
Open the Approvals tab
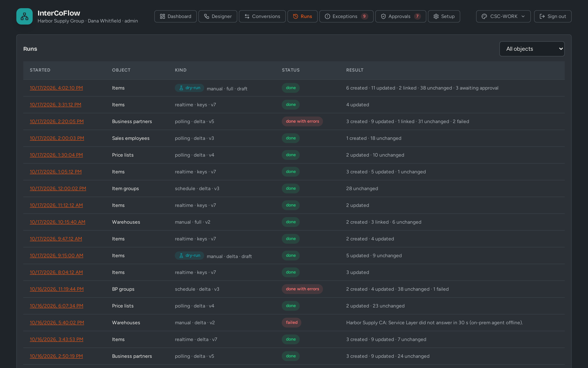[x=400, y=16]
